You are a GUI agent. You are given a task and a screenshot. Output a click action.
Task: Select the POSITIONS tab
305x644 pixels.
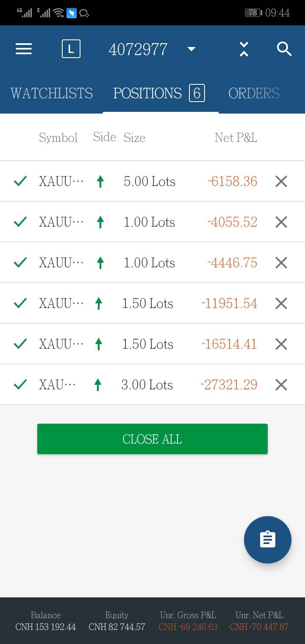click(x=158, y=93)
